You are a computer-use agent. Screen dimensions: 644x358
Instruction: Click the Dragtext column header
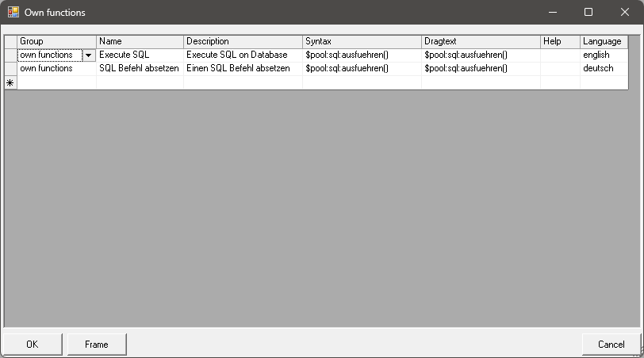[x=481, y=41]
